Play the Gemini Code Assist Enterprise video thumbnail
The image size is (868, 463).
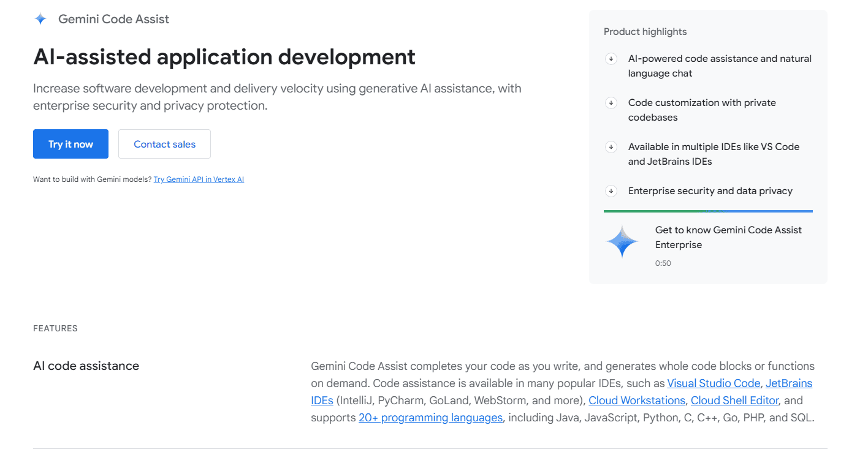(622, 241)
